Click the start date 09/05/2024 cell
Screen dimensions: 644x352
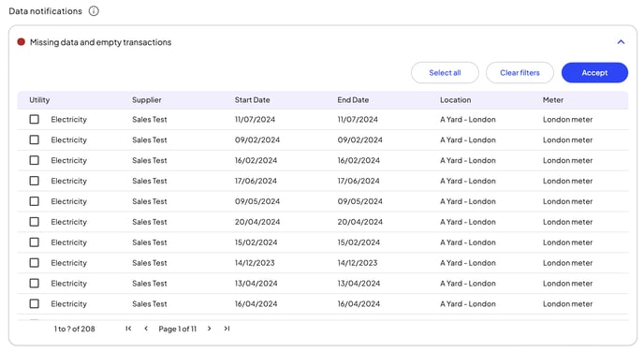pyautogui.click(x=257, y=201)
